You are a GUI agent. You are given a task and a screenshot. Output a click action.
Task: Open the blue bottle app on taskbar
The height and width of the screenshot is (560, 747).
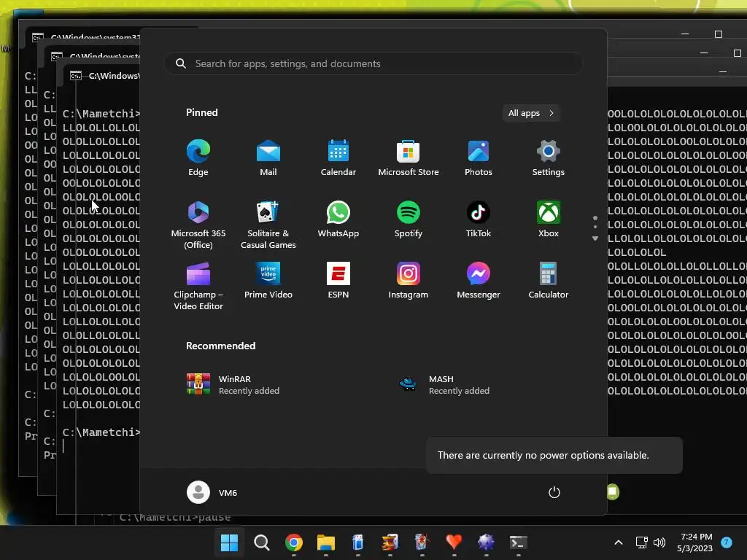357,542
